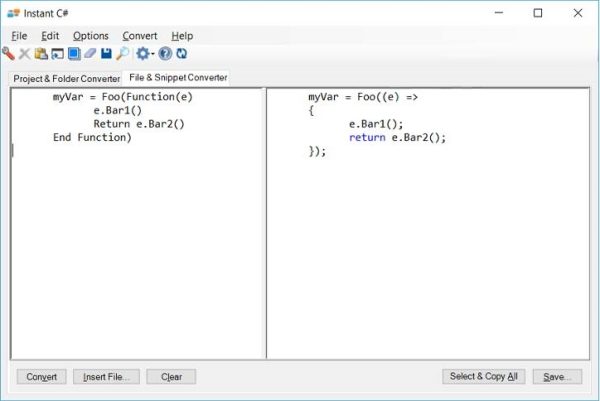The height and width of the screenshot is (401, 600).
Task: Click the Instant C# title bar icon
Action: point(13,13)
